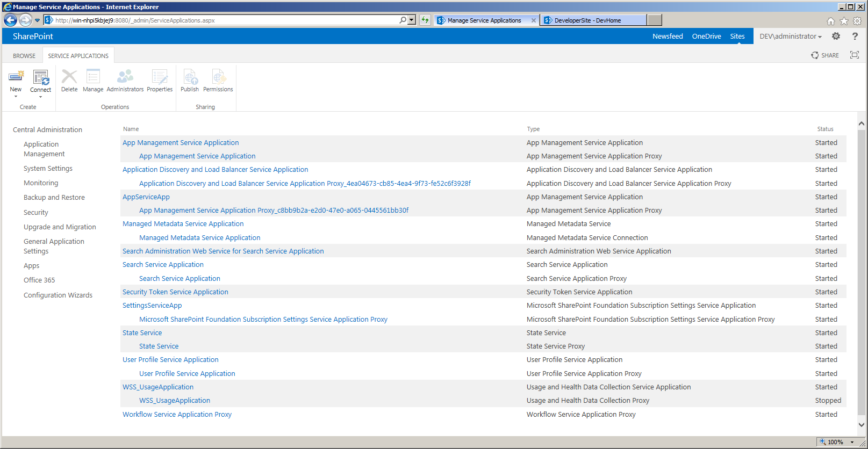Open the Properties ribbon icon
Image resolution: width=868 pixels, height=449 pixels.
click(160, 77)
